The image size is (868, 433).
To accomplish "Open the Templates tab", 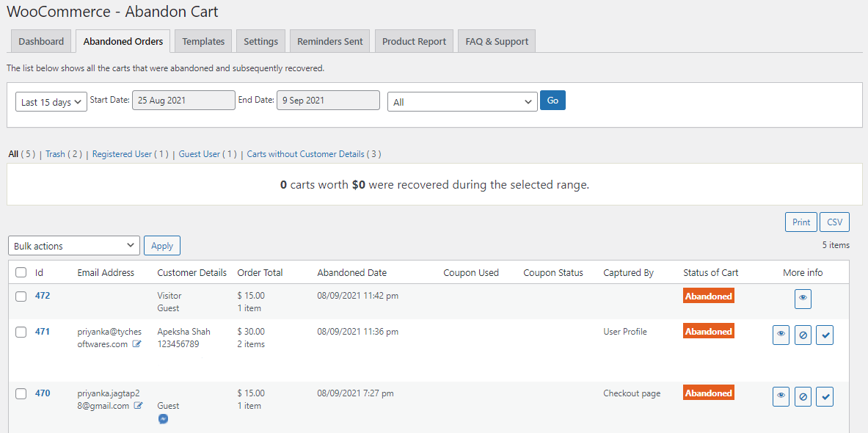I will pyautogui.click(x=203, y=42).
